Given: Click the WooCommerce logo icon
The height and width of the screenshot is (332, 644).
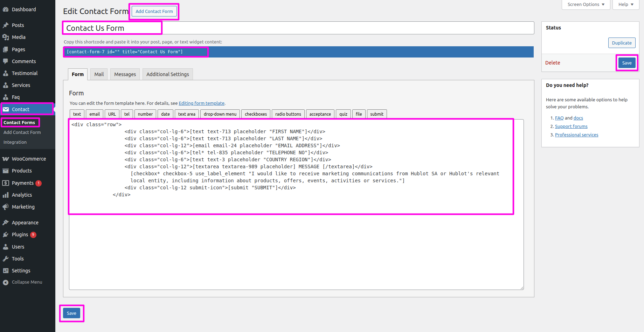Looking at the screenshot, I should point(6,159).
